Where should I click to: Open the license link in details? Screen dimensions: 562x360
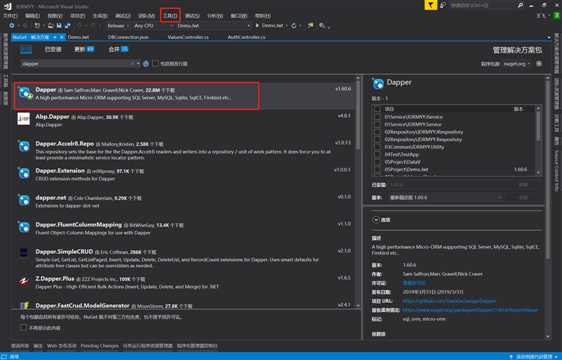[x=414, y=283]
